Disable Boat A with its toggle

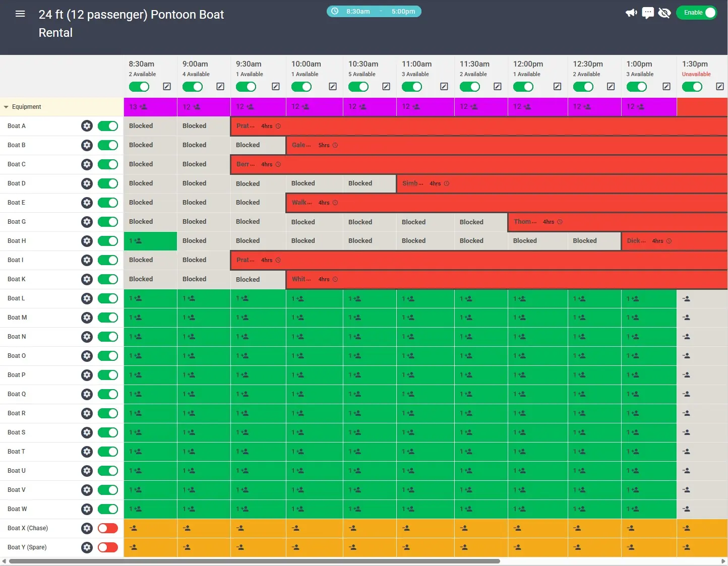[108, 126]
